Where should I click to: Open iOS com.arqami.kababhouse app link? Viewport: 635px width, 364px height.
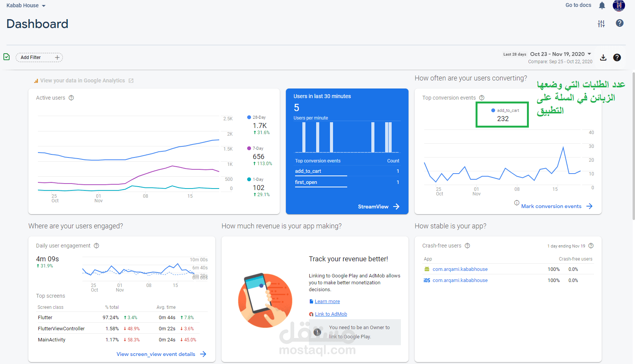coord(460,280)
